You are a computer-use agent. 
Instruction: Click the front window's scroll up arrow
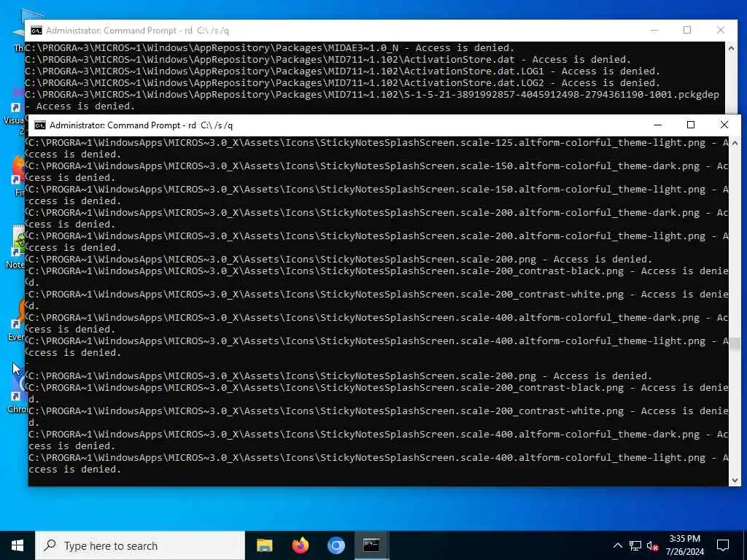pyautogui.click(x=735, y=143)
